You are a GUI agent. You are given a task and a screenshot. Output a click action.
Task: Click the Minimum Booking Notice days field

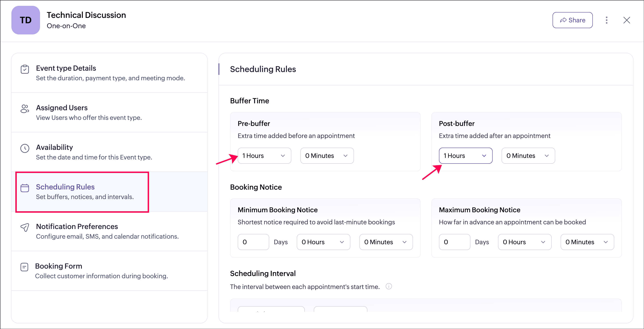click(x=253, y=242)
